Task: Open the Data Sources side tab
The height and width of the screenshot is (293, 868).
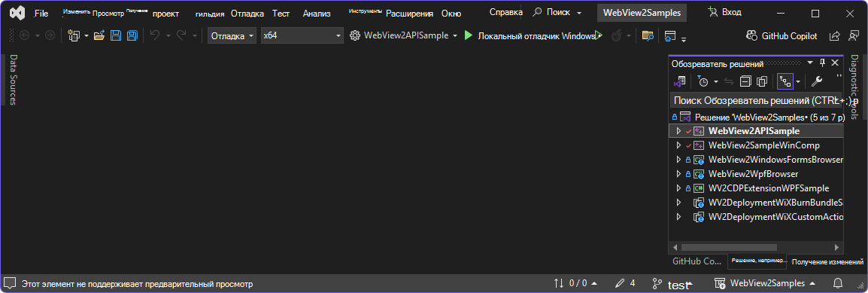Action: coord(14,80)
